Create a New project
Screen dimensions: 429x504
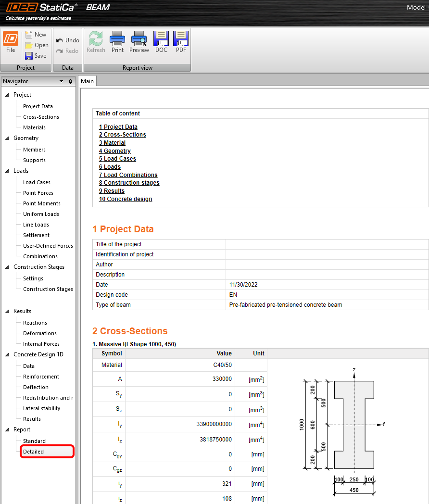(36, 35)
